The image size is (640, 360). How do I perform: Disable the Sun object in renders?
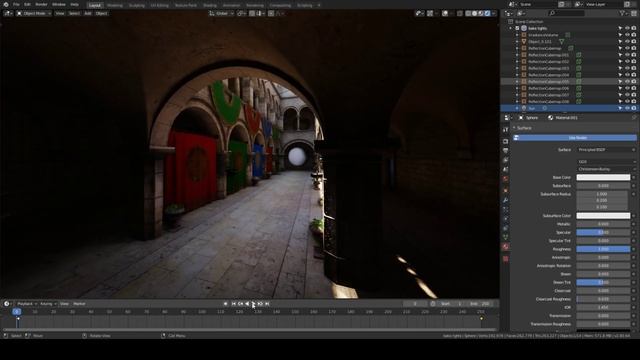(x=633, y=108)
